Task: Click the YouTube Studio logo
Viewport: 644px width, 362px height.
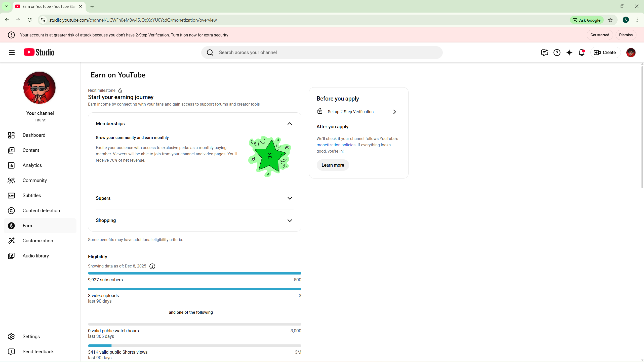Action: (39, 52)
